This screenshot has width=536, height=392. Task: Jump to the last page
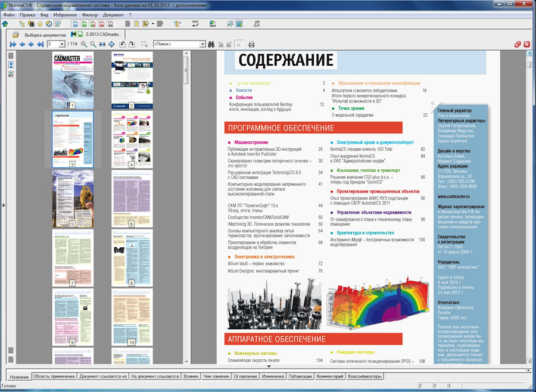pos(40,45)
